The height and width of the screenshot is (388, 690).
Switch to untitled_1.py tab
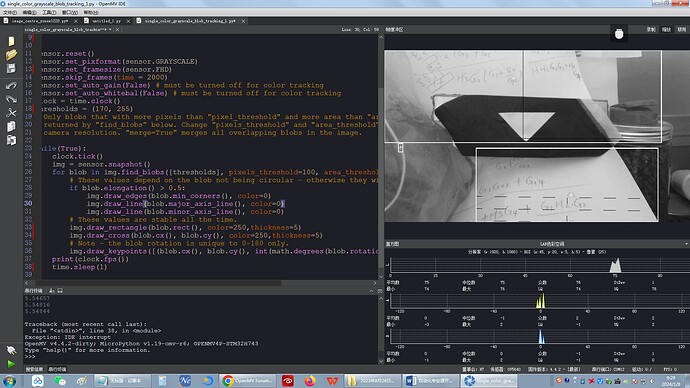(x=106, y=21)
